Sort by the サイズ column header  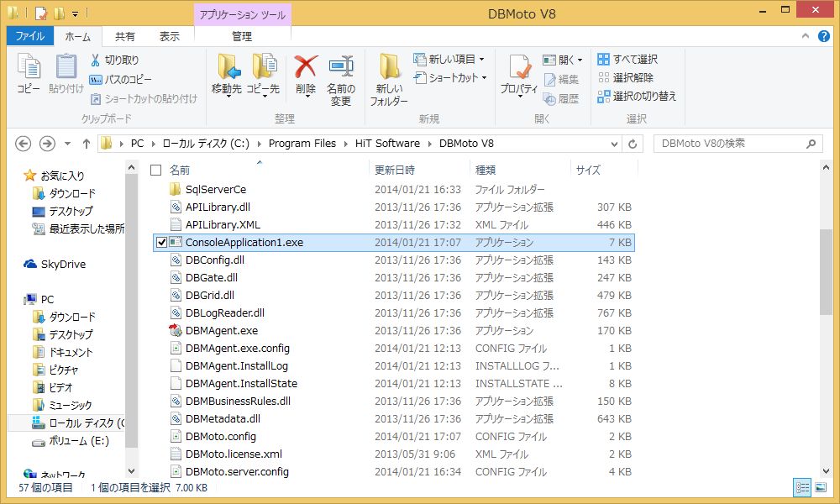(588, 171)
